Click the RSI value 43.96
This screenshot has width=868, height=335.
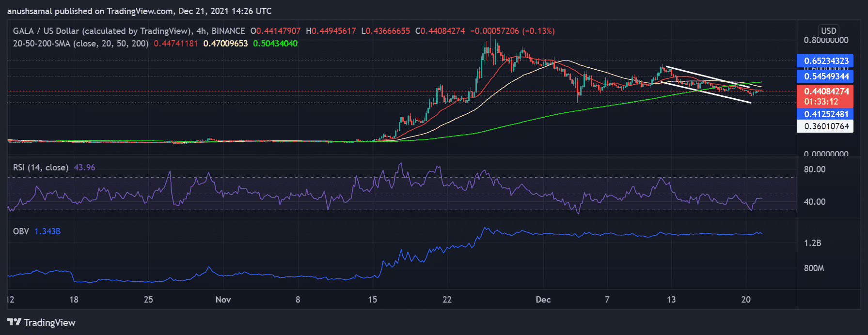click(x=84, y=167)
